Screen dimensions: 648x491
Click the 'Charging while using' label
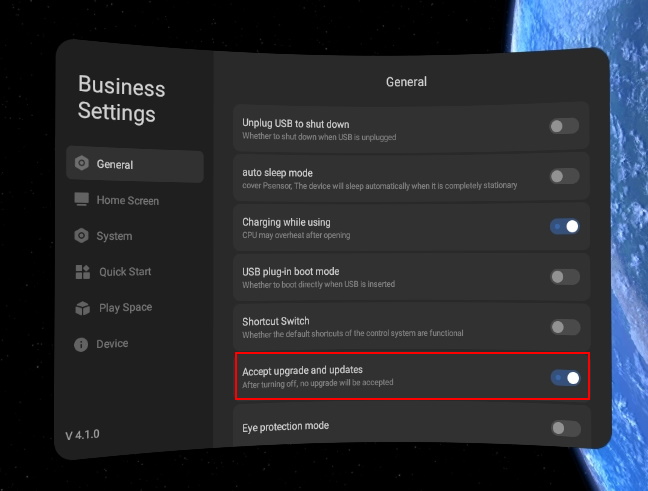tap(286, 222)
